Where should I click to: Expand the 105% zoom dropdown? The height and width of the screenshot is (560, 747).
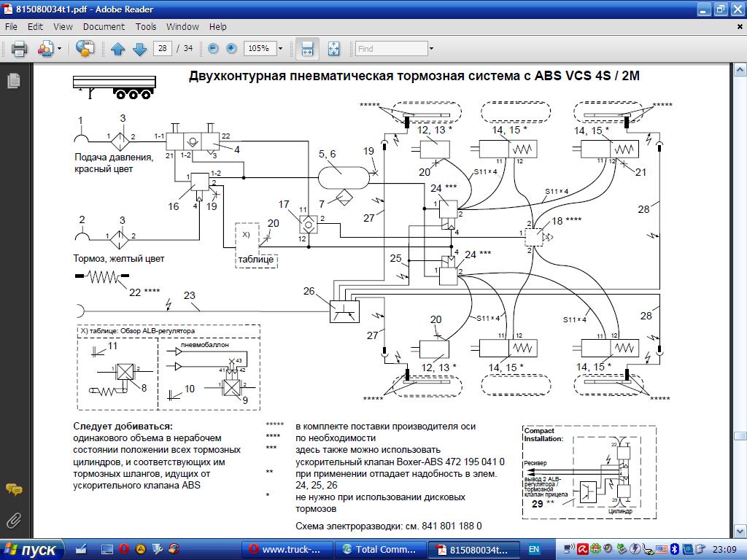(x=280, y=49)
